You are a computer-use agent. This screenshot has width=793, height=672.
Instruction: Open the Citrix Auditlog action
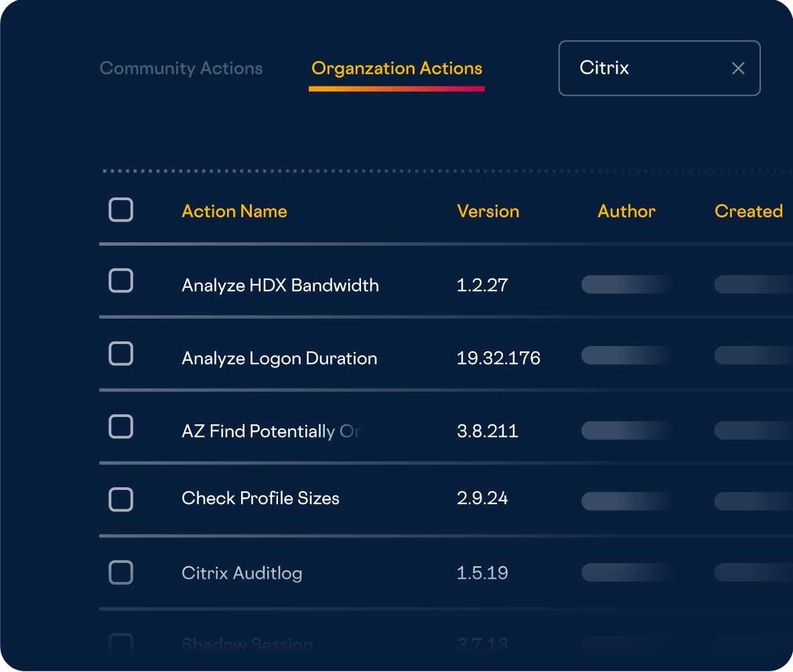[x=242, y=573]
